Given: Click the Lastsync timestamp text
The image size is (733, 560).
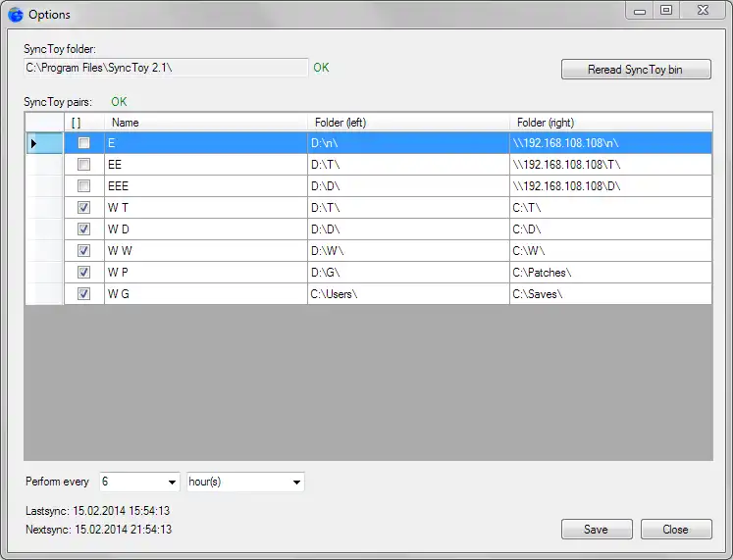Looking at the screenshot, I should point(98,511).
